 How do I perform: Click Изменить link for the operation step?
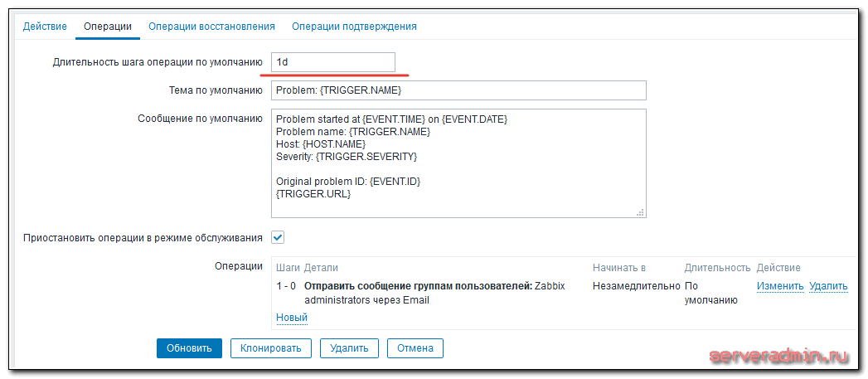tap(779, 286)
